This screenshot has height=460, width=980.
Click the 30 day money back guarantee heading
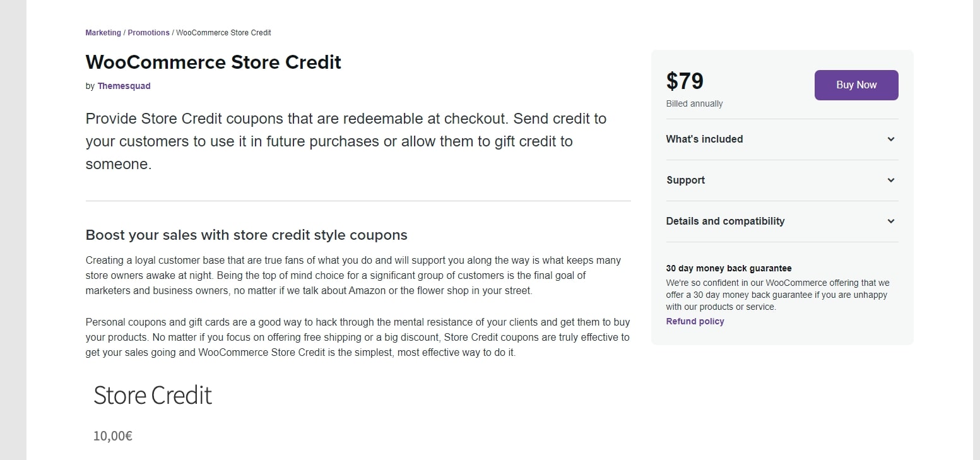pos(728,268)
